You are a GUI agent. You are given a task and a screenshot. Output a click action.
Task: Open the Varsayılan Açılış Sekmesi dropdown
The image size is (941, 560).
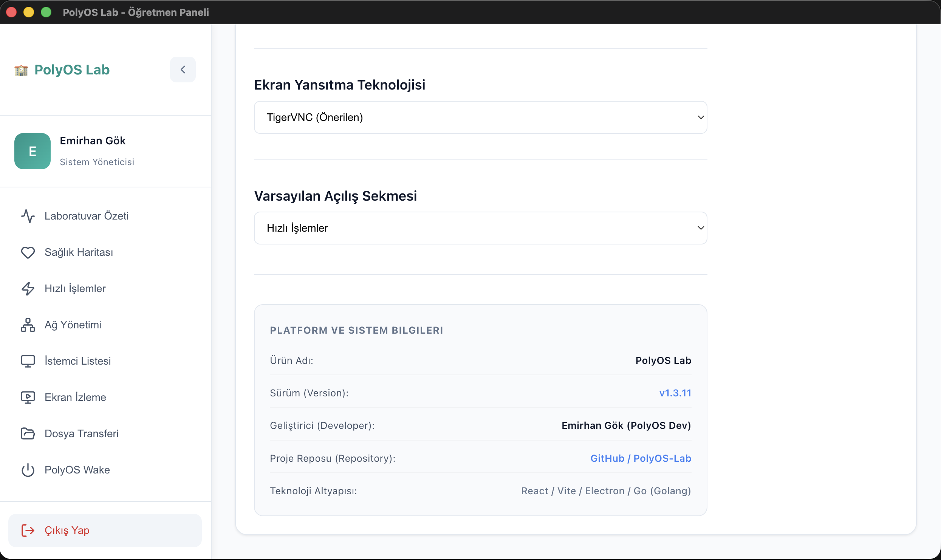pyautogui.click(x=480, y=228)
